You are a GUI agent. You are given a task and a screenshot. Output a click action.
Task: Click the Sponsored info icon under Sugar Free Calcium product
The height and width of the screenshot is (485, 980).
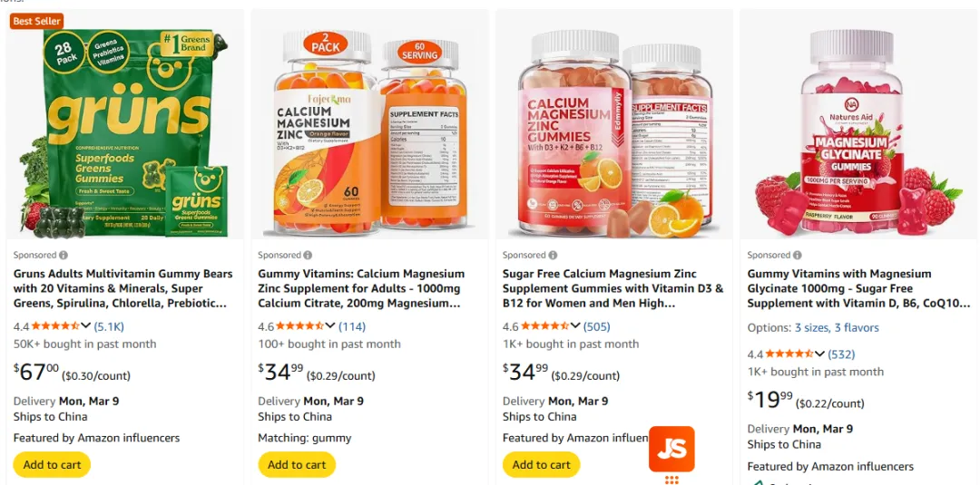pyautogui.click(x=553, y=256)
